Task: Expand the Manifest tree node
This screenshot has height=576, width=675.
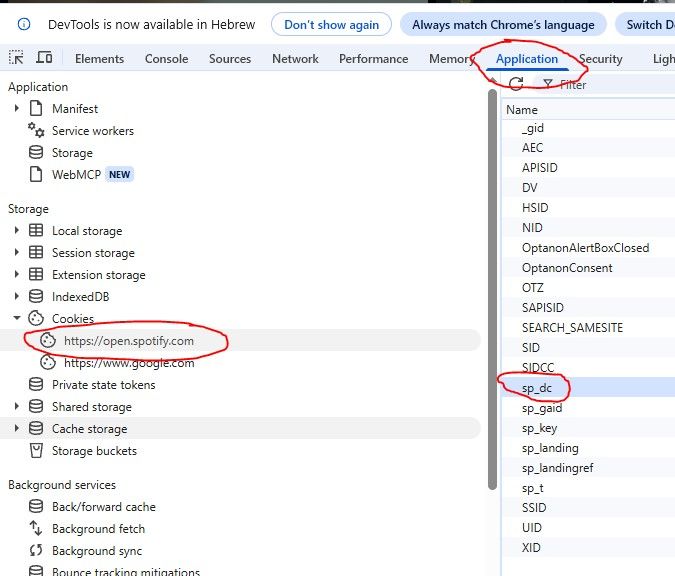Action: tap(16, 108)
